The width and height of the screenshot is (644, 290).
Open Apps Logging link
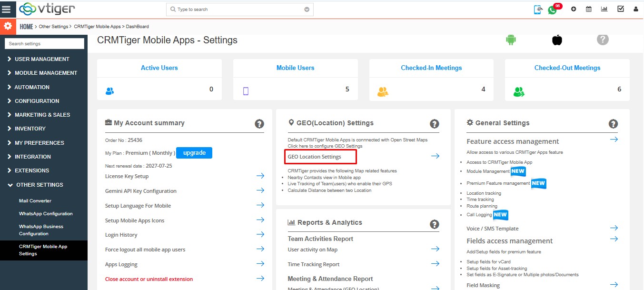pyautogui.click(x=121, y=264)
